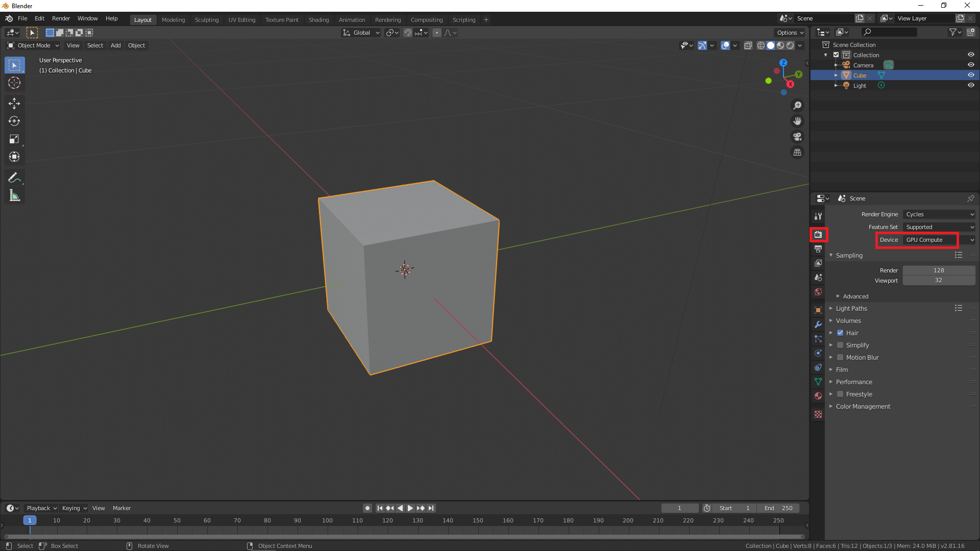Uncheck the Hair checkbox
Viewport: 980px width, 551px height.
(x=840, y=333)
